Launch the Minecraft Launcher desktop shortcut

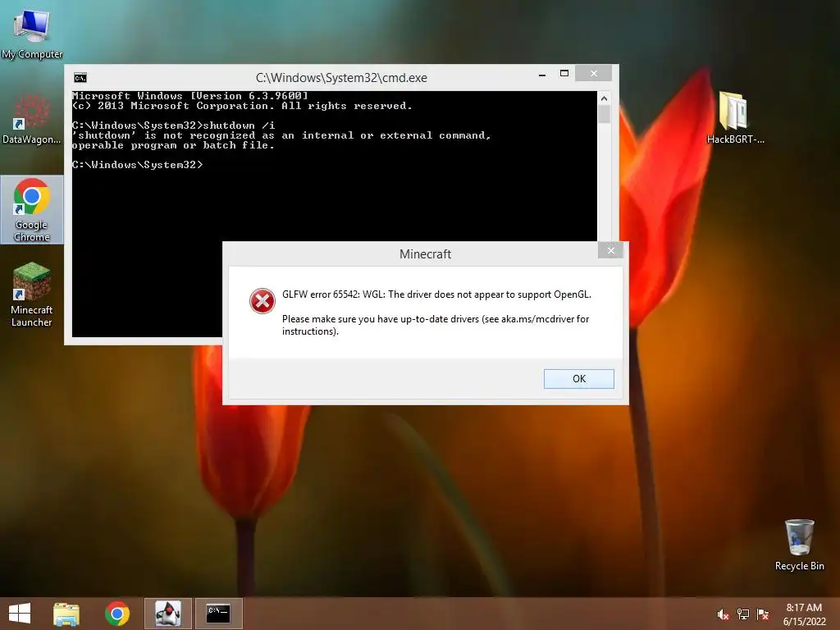pyautogui.click(x=32, y=294)
